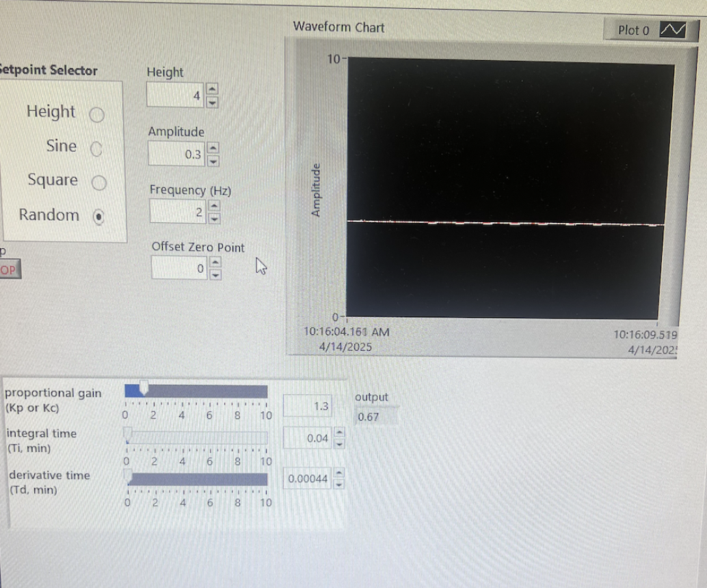
Task: Increment the Amplitude value
Action: [x=213, y=148]
